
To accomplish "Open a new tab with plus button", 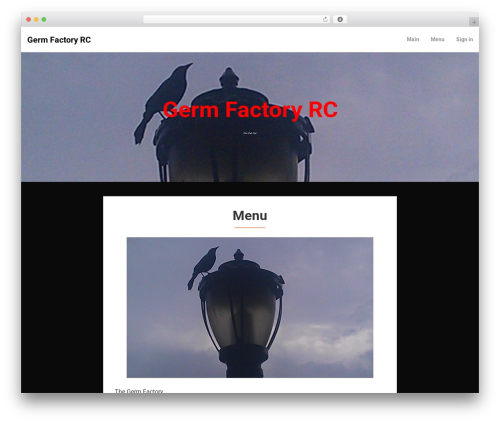I will click(474, 22).
